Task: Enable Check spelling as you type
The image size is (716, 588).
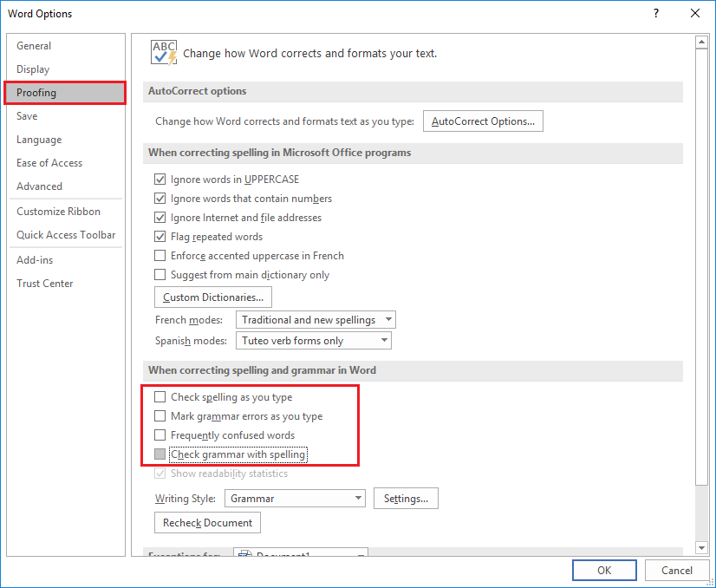Action: coord(159,397)
